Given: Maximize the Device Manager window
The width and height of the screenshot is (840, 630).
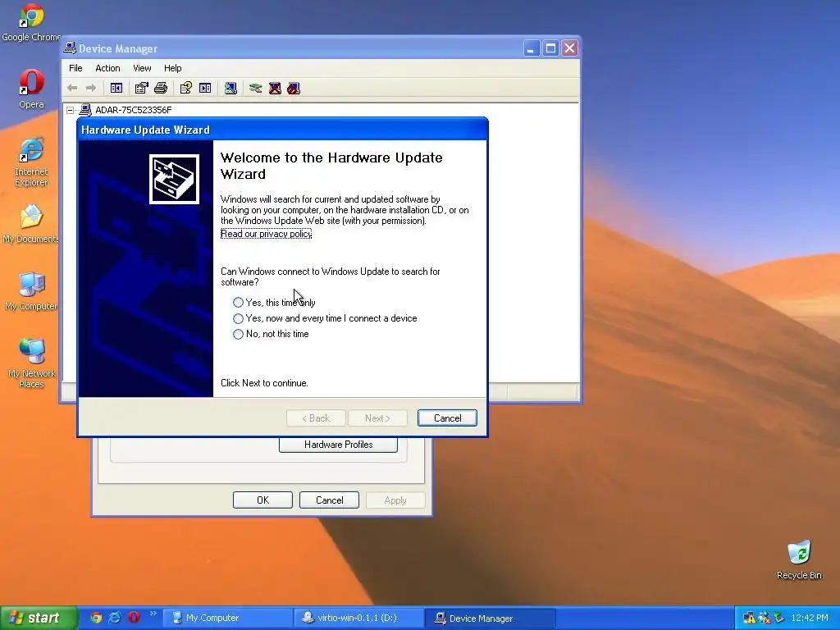Looking at the screenshot, I should point(550,48).
